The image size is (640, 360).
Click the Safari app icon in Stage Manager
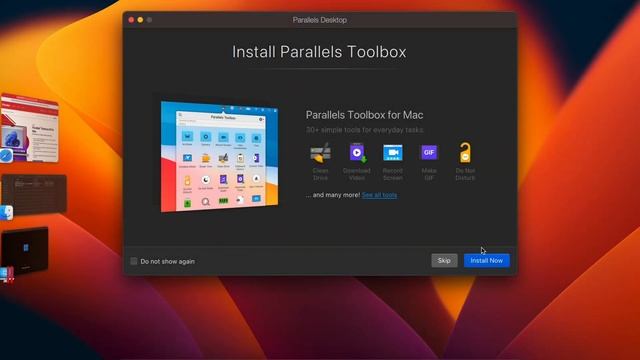(6, 156)
